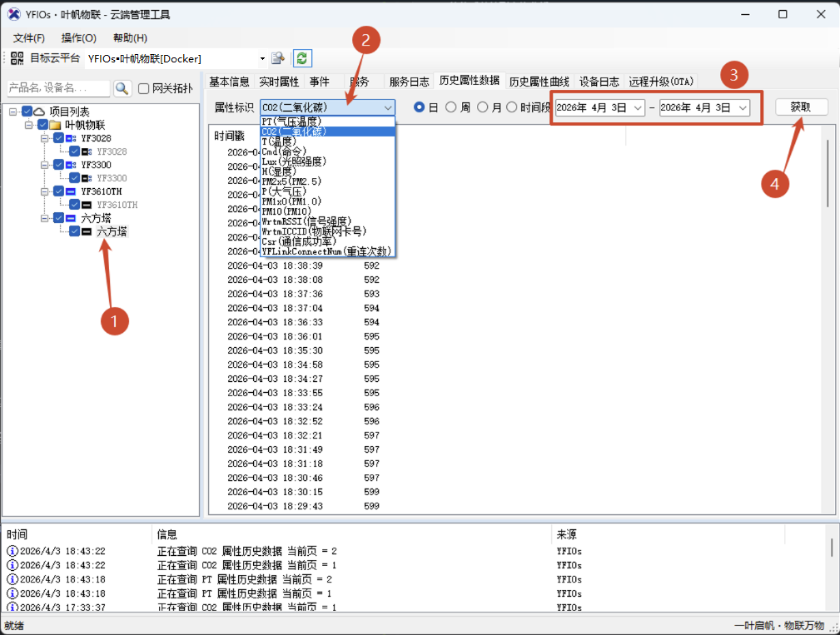Screen dimensions: 840x635
Task: Click the device icon beside YF3610TH child
Action: pyautogui.click(x=87, y=205)
